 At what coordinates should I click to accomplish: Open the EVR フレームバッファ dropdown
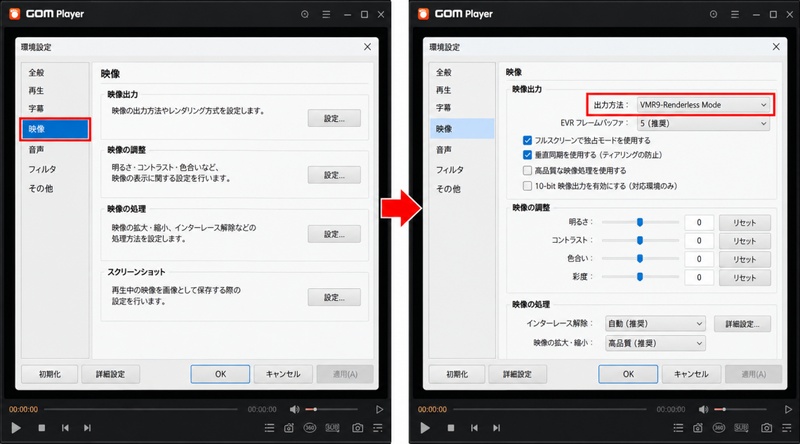tap(703, 123)
